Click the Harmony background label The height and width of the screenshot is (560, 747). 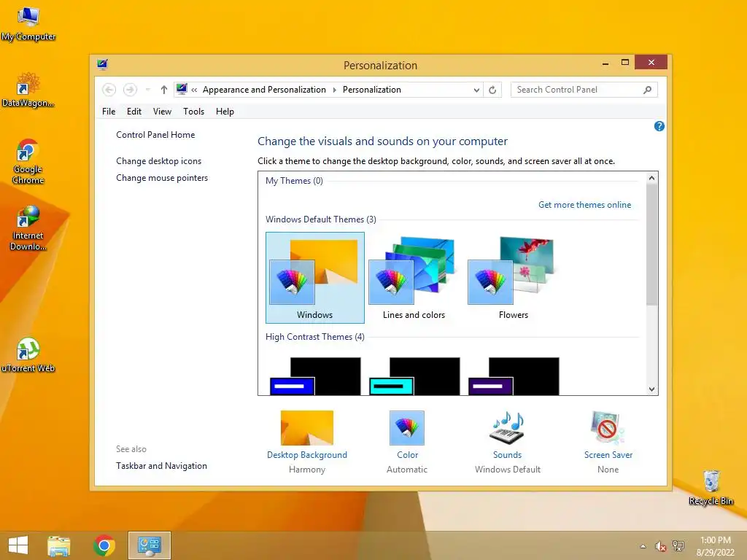307,470
